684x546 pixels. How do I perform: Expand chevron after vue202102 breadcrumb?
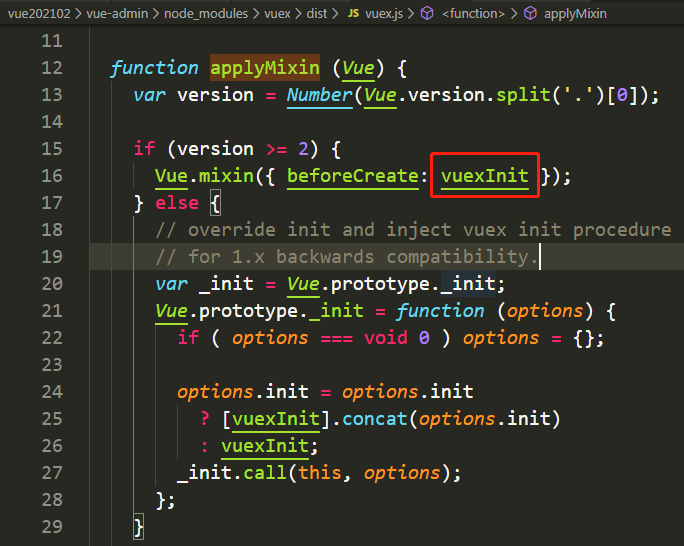(x=78, y=14)
